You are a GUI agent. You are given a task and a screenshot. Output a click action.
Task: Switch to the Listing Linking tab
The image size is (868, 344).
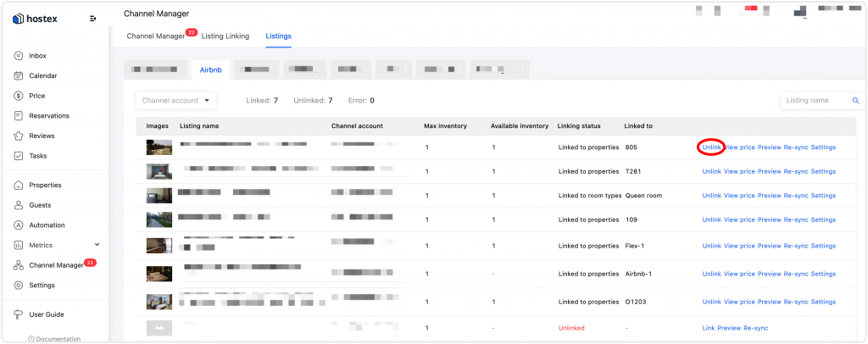click(x=225, y=36)
